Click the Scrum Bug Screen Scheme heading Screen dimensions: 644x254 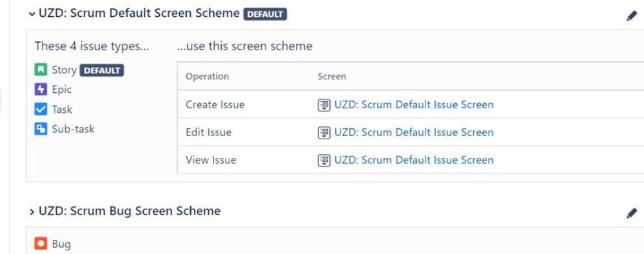click(130, 211)
